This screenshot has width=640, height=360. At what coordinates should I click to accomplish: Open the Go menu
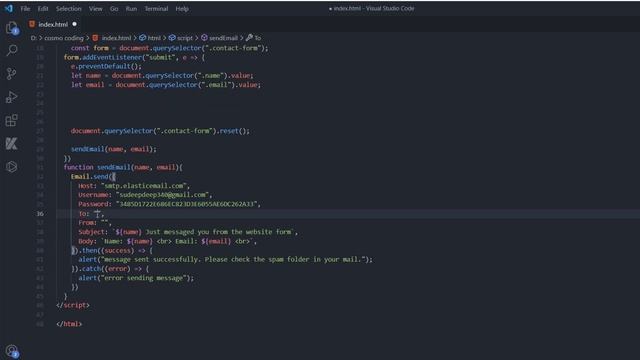tap(114, 9)
